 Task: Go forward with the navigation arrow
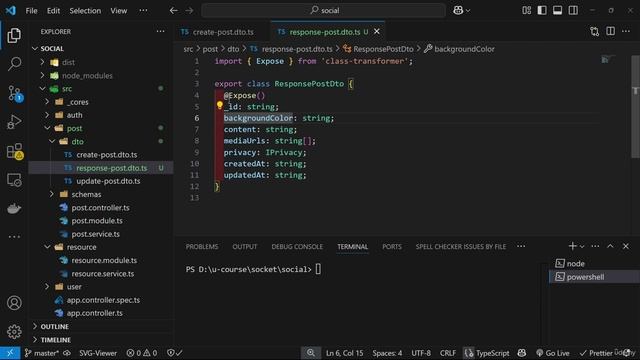189,11
